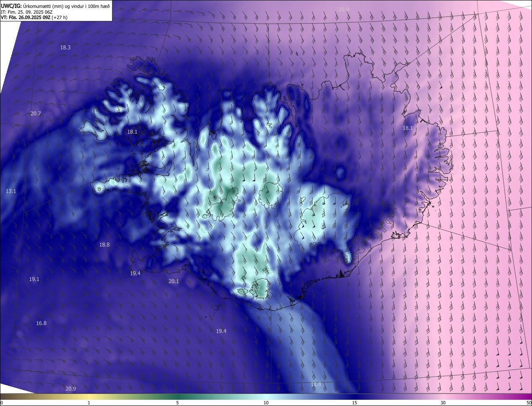Click the 26.9 value label on the map
532x406 pixels.
pos(344,9)
